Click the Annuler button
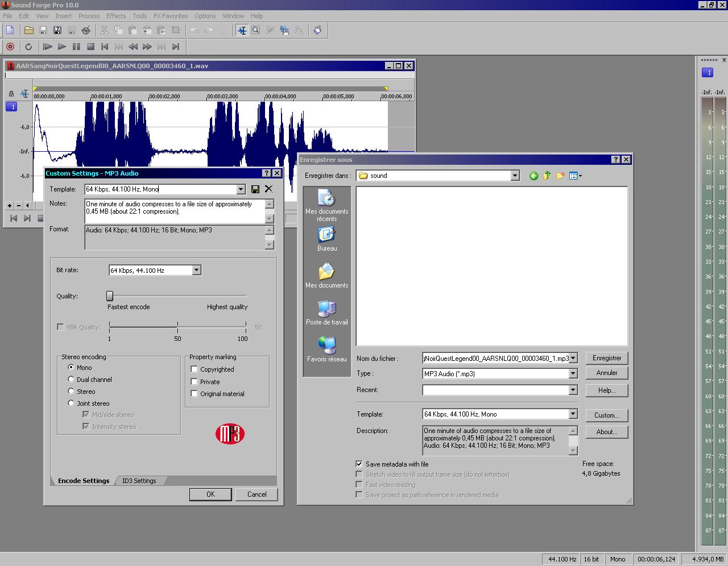 click(x=607, y=373)
